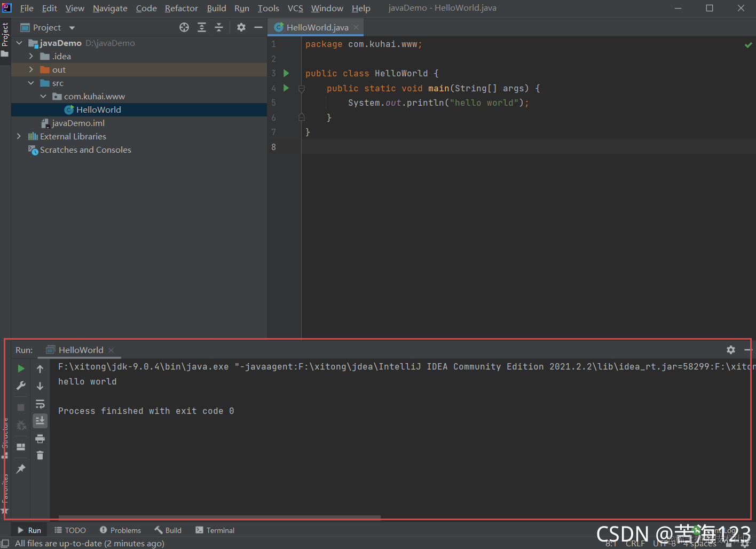Open the VCS menu

click(295, 8)
